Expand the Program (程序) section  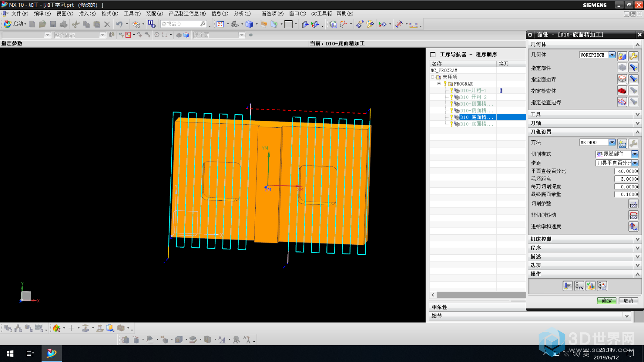click(x=638, y=248)
